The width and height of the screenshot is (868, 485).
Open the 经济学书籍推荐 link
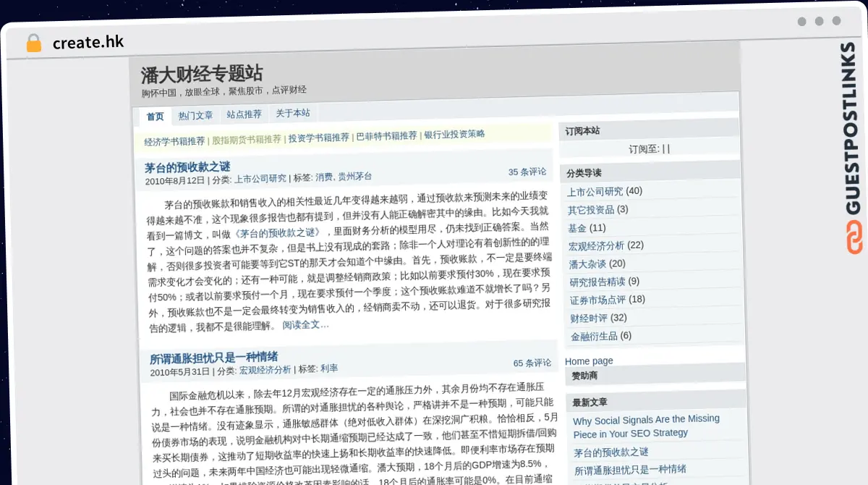pos(174,141)
